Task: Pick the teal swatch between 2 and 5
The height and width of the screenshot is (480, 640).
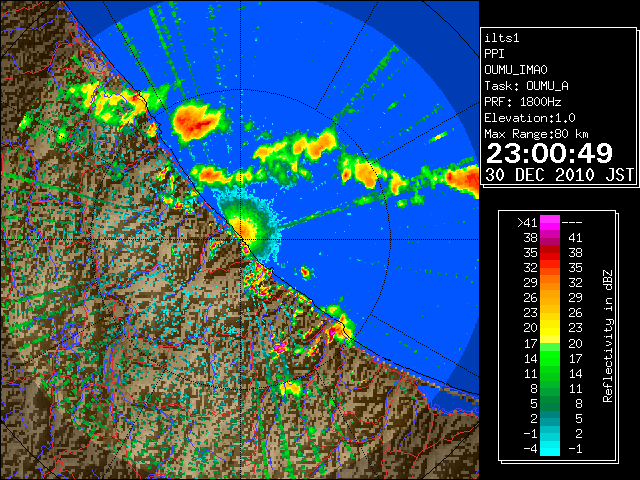Action: tap(550, 418)
